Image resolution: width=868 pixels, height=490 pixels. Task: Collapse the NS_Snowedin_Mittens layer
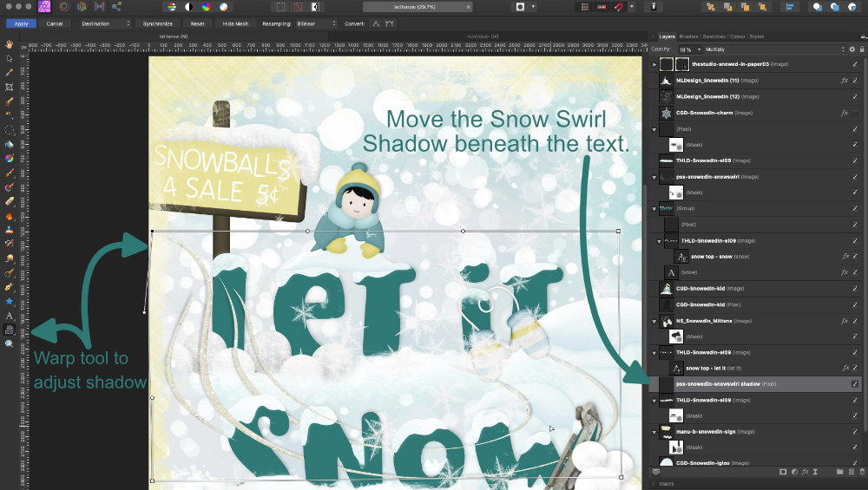tap(654, 322)
